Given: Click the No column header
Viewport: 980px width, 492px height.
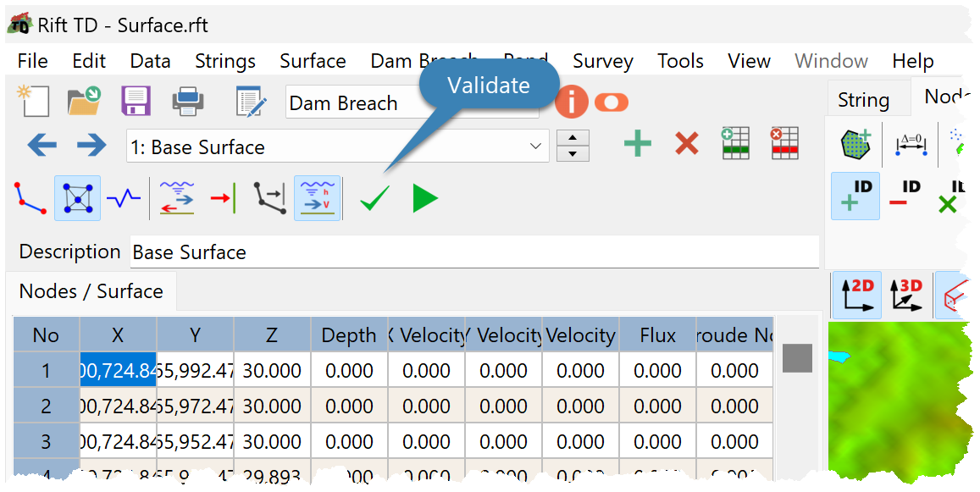Looking at the screenshot, I should (47, 335).
